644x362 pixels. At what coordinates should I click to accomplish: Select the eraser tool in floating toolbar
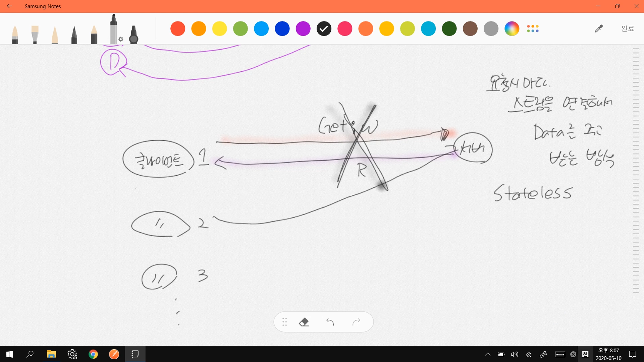click(304, 322)
